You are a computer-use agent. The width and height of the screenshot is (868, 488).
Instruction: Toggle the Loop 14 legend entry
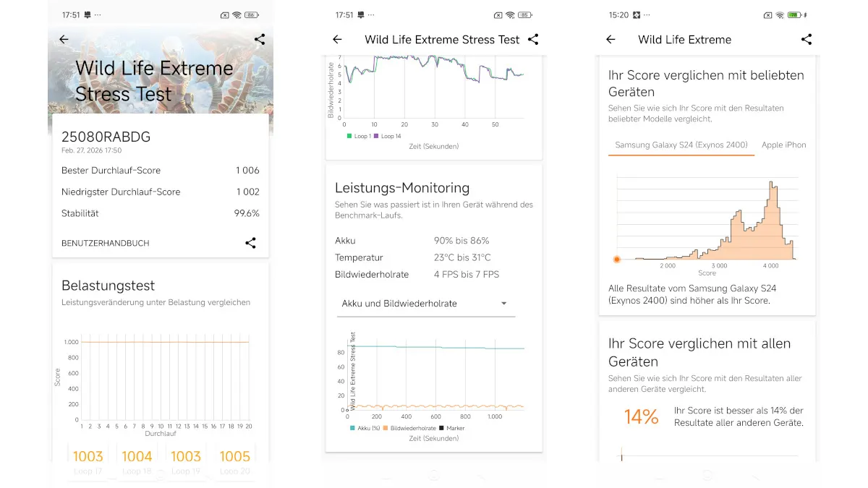tap(387, 136)
